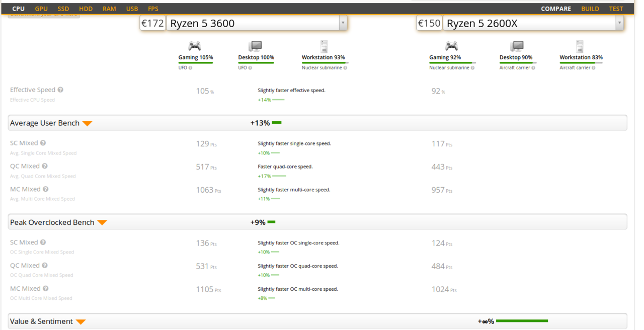Screen dimensions: 644x330
Task: Click the Desktop 90% label
Action: (516, 57)
